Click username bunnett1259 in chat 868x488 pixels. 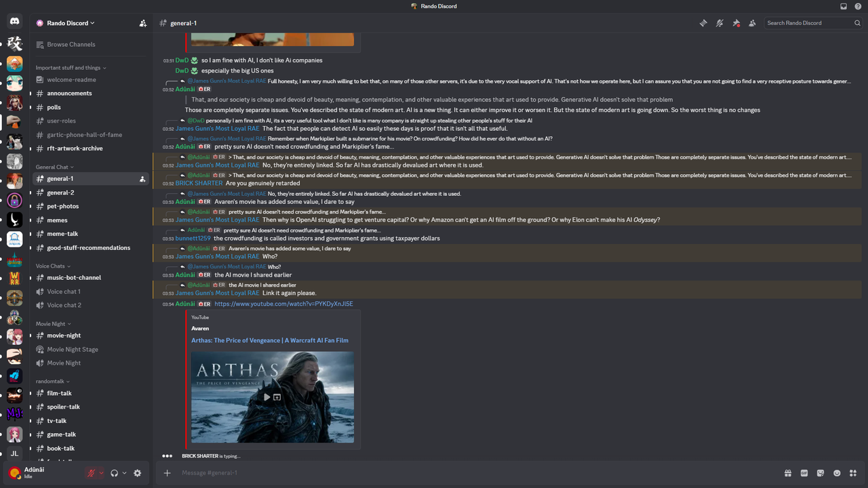pos(193,239)
